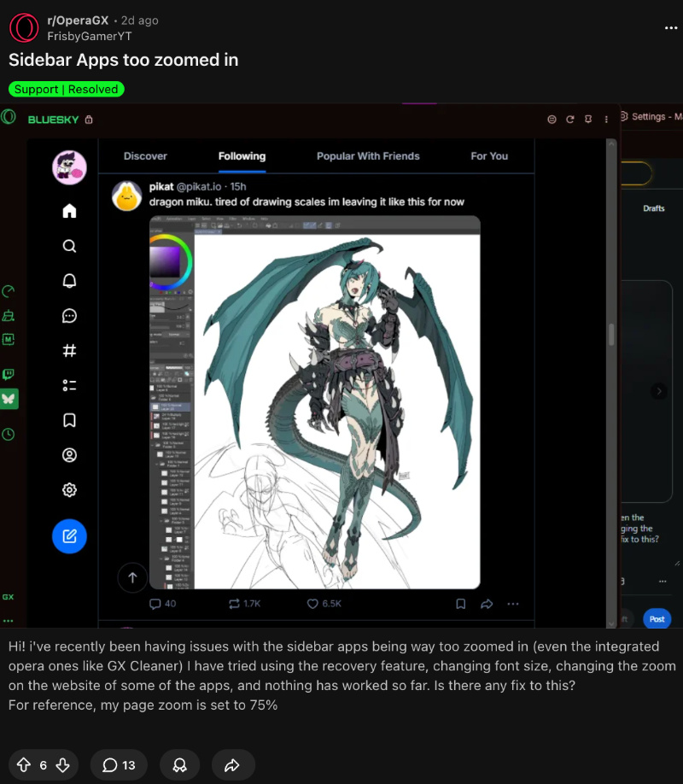
Task: Open the Settings tab in the background window
Action: point(651,116)
